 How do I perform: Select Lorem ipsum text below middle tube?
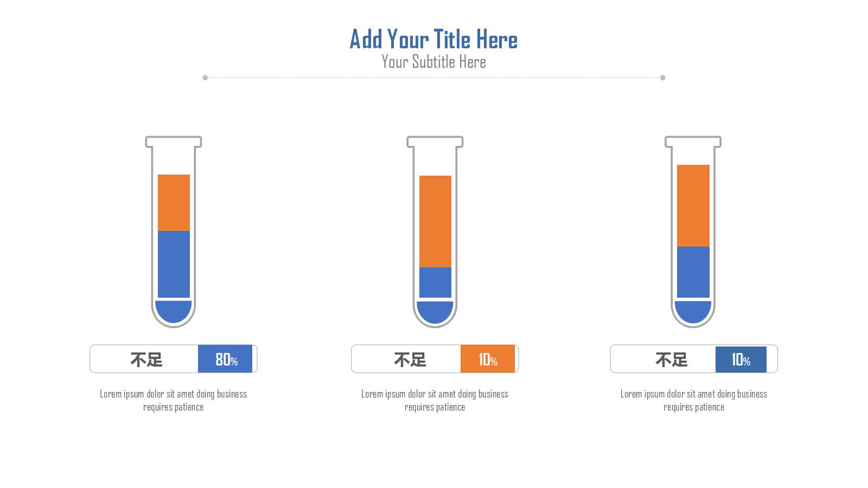click(435, 400)
